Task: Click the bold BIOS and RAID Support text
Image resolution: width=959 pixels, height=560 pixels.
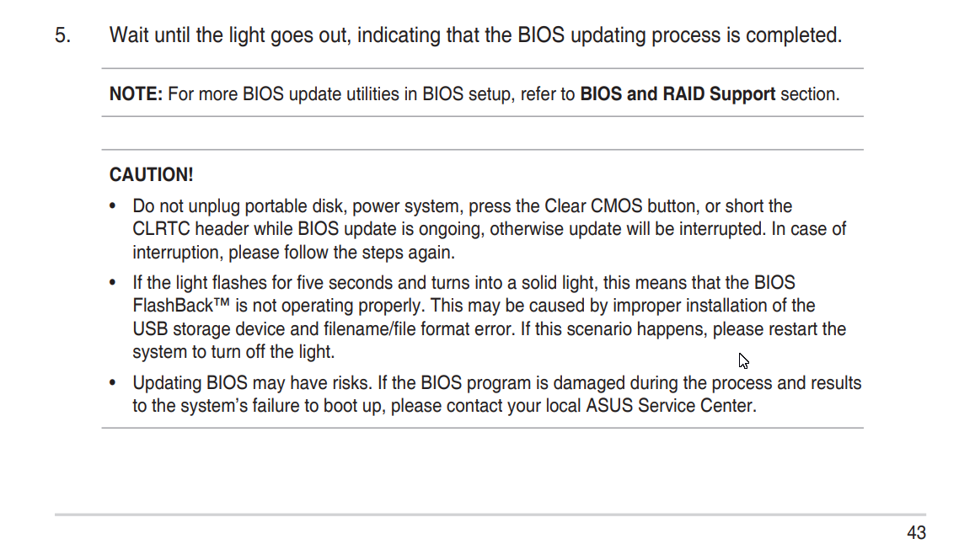Action: tap(677, 94)
